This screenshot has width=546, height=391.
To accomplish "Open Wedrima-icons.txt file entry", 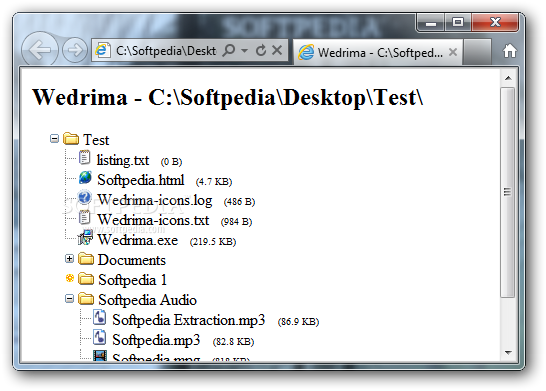I will point(153,220).
